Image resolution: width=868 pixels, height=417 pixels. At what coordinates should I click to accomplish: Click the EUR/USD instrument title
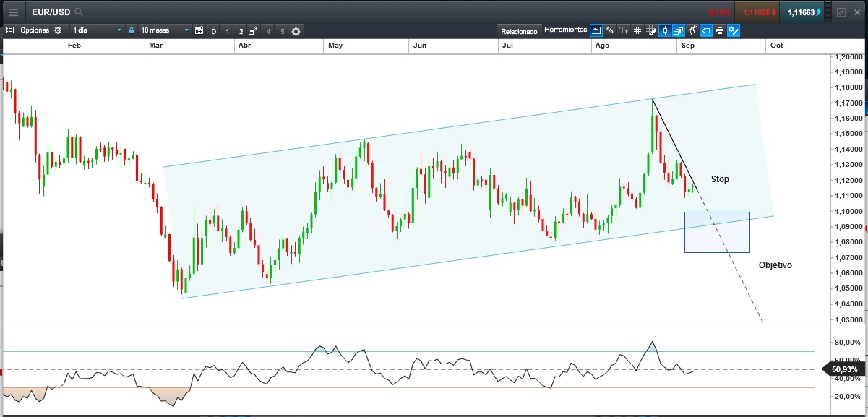tap(51, 12)
